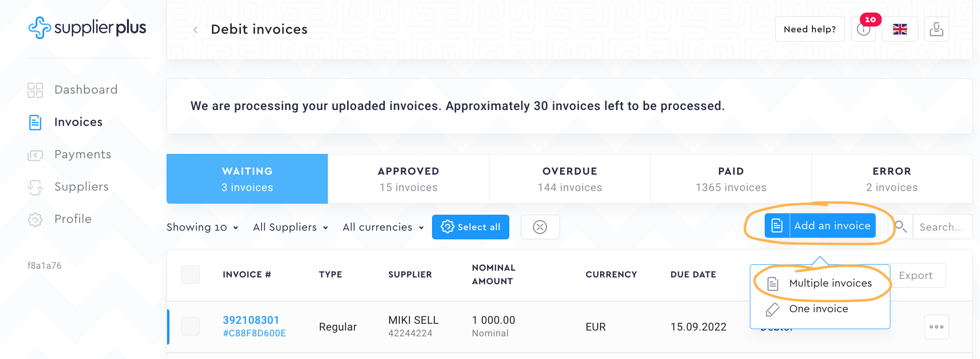Clear filters using the circled X icon
The width and height of the screenshot is (980, 359).
point(540,227)
